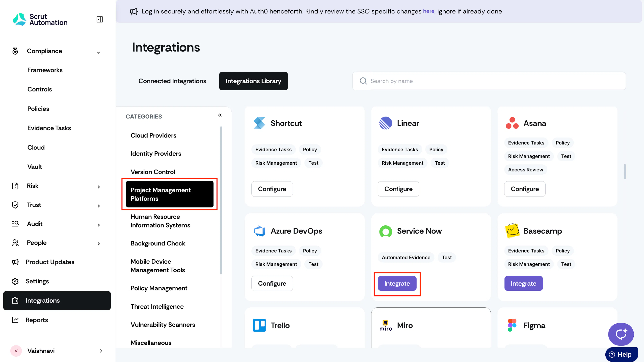The width and height of the screenshot is (644, 362).
Task: Collapse the Categories panel with double chevron
Action: [220, 115]
